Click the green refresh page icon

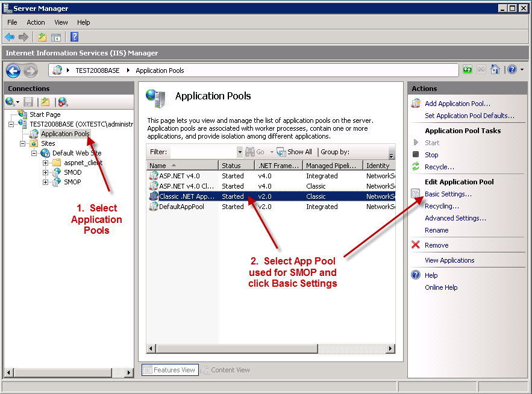[468, 69]
